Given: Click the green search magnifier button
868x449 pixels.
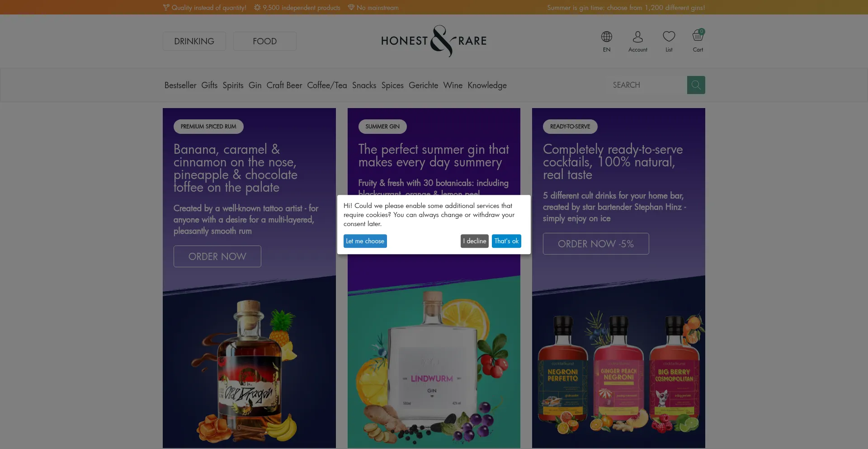Looking at the screenshot, I should [x=696, y=85].
